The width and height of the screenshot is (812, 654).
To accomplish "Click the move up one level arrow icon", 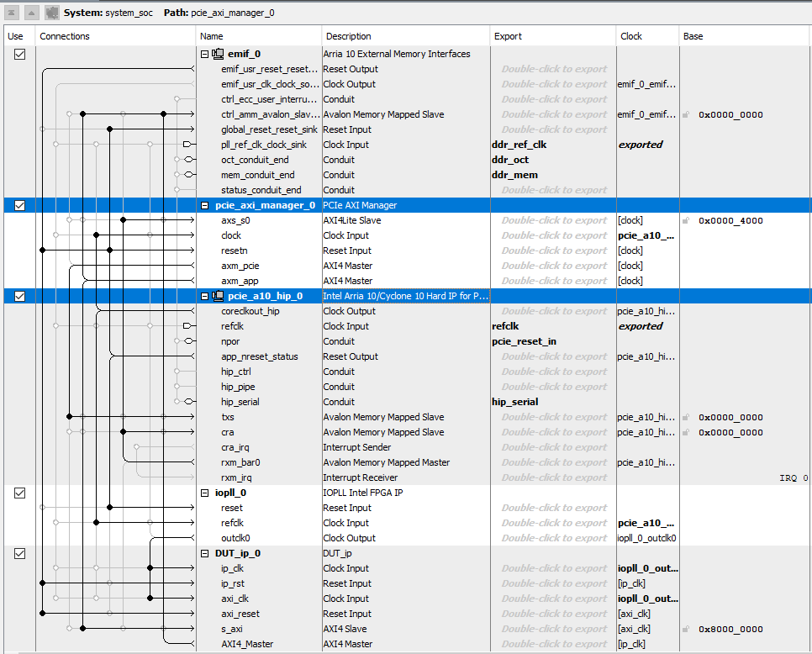I will 32,13.
